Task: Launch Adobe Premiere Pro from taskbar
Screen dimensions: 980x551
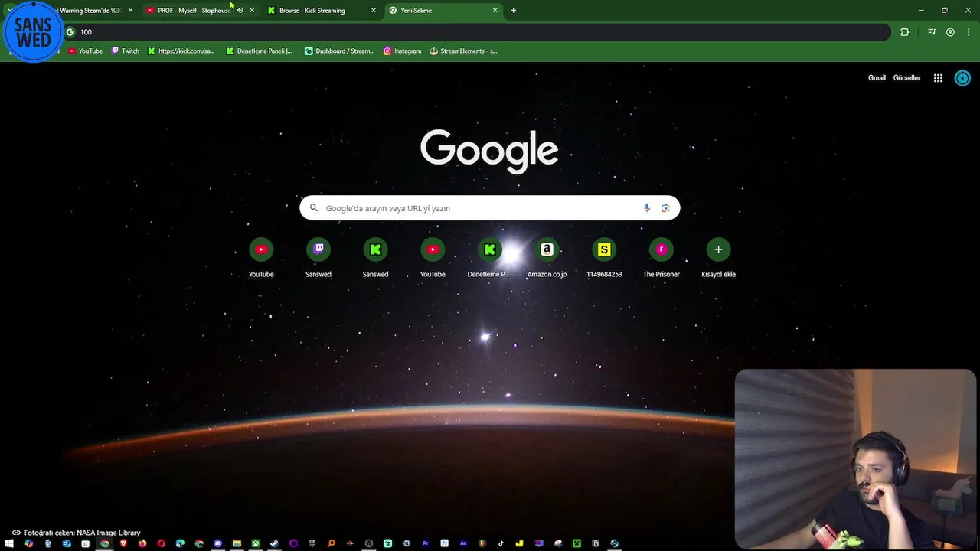Action: pyautogui.click(x=426, y=543)
